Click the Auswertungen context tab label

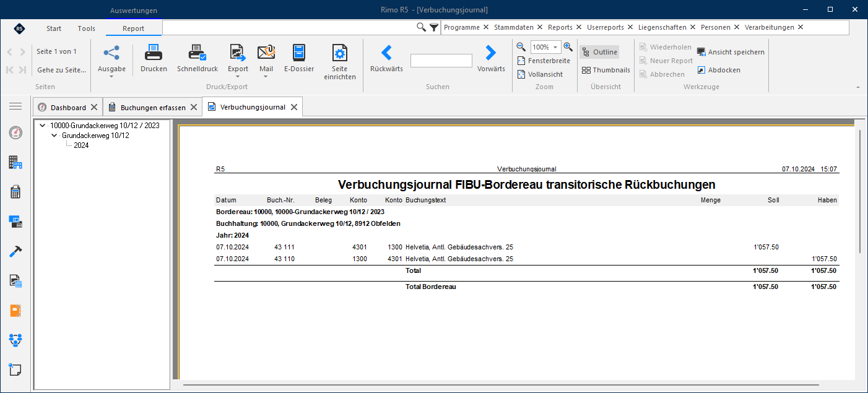[133, 11]
